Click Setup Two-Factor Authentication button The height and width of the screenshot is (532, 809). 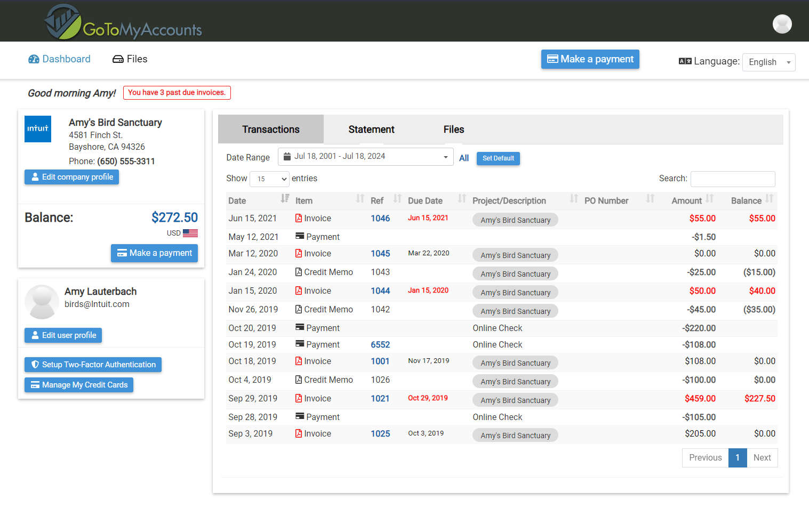click(x=93, y=365)
